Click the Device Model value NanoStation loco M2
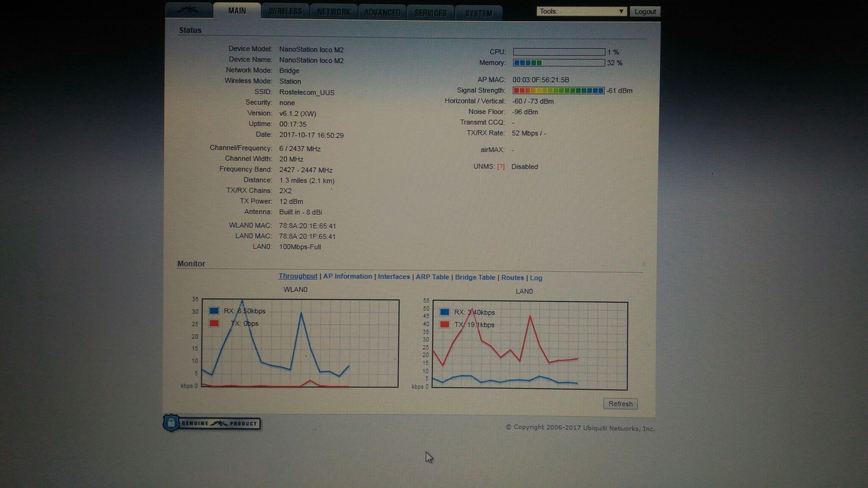 [311, 49]
